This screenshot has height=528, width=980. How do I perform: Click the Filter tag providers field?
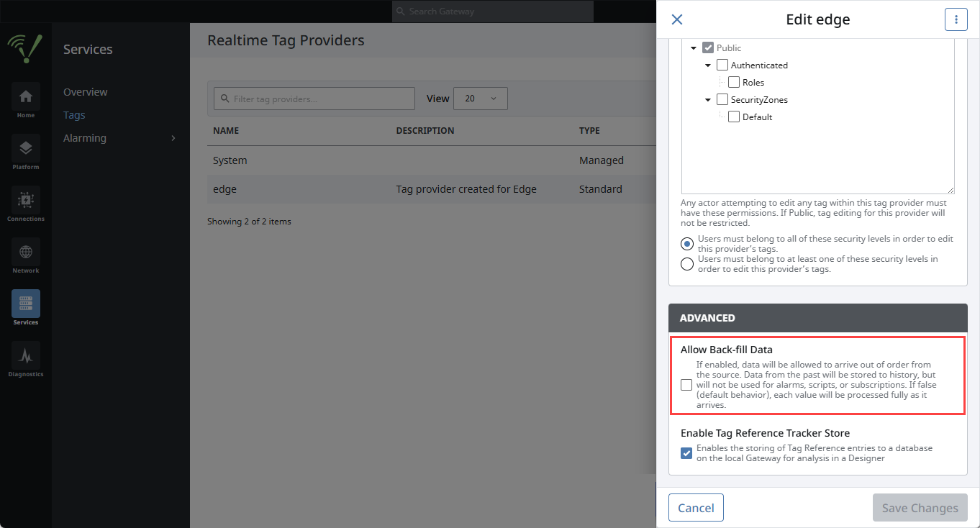click(314, 99)
